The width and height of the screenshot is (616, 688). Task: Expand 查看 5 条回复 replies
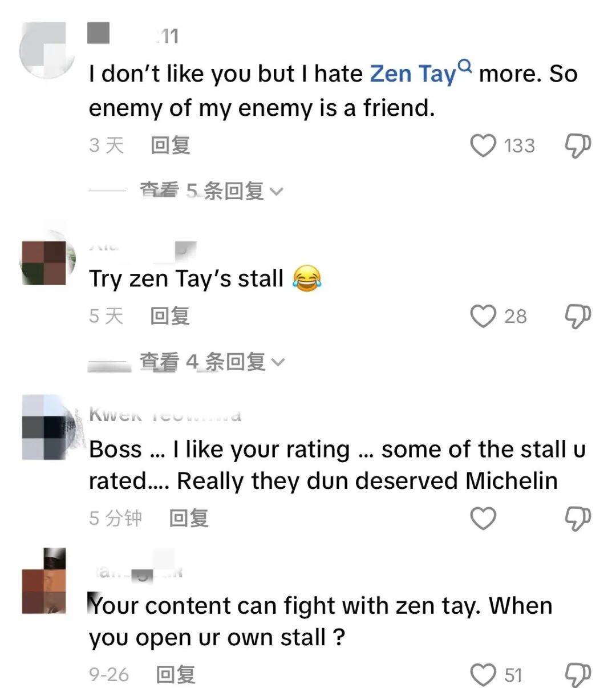[211, 191]
